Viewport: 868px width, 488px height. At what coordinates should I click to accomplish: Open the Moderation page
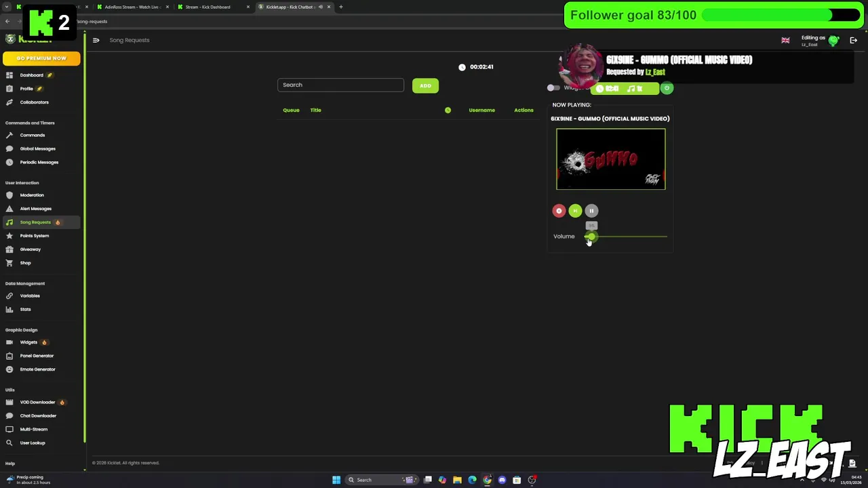pyautogui.click(x=31, y=195)
